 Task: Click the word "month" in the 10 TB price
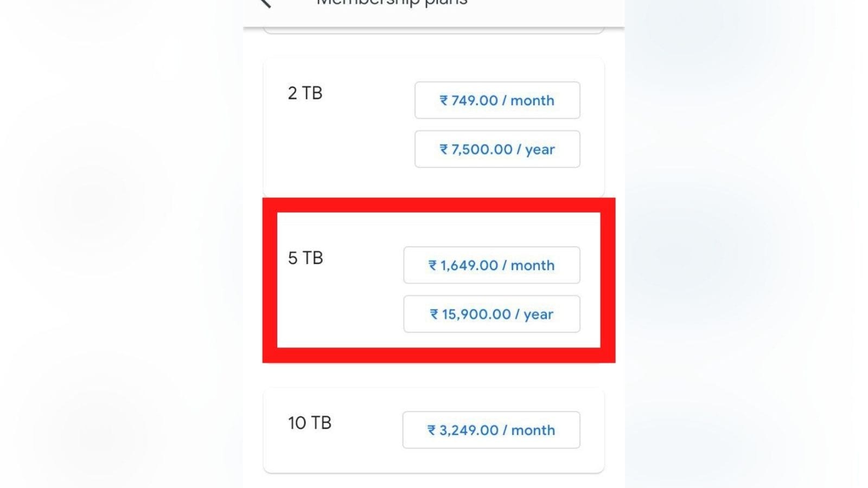tap(533, 431)
